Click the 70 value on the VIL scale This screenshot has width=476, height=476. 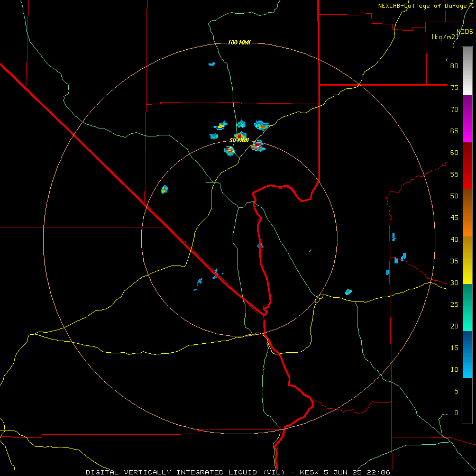pos(454,109)
